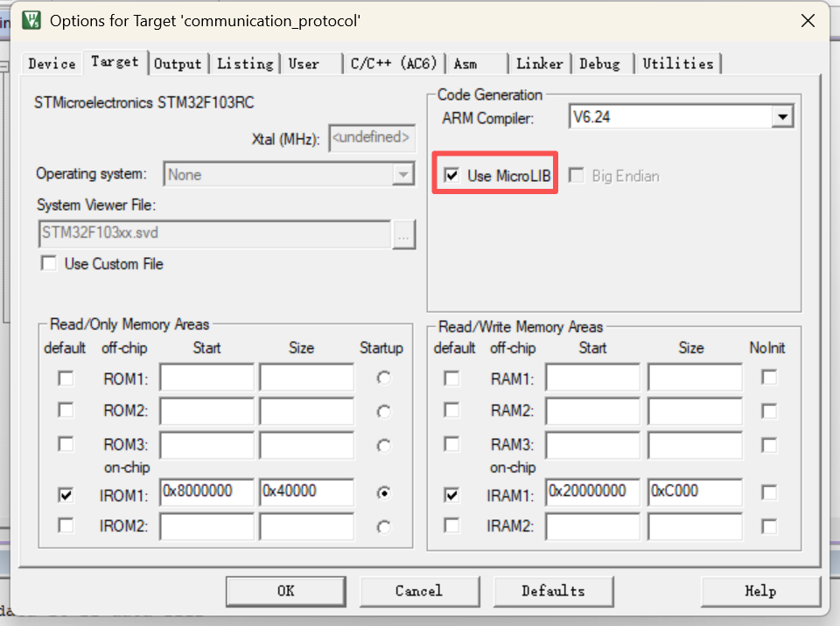Click the ROM1 Size field
Screen dimensions: 840x626
coord(306,378)
